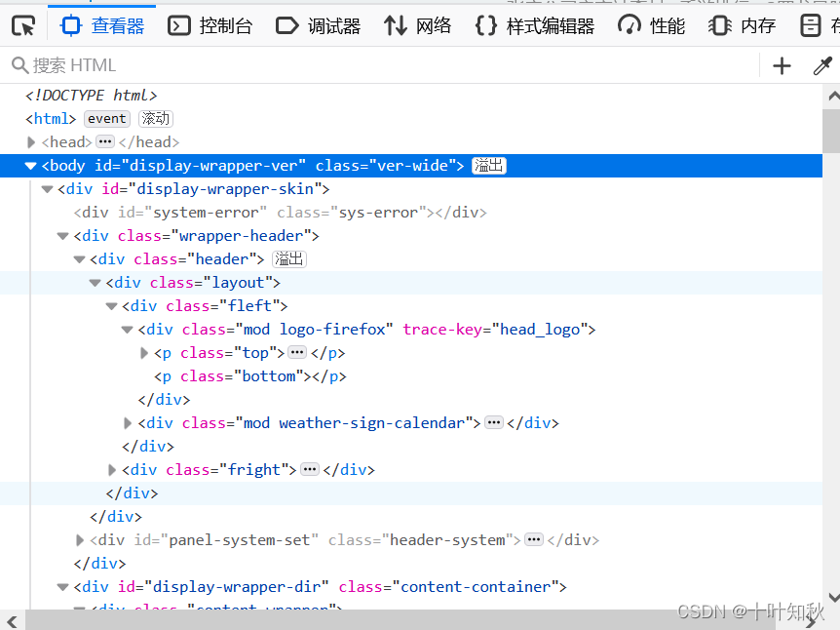The image size is (840, 630).
Task: Click the content-container class value
Action: [476, 586]
